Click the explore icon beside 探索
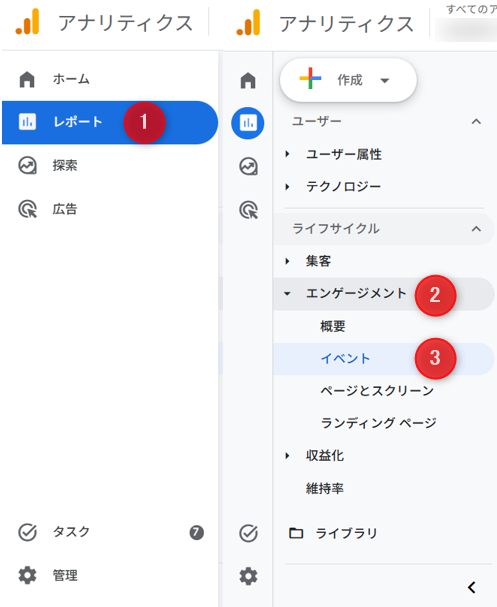The image size is (497, 607). 27,166
